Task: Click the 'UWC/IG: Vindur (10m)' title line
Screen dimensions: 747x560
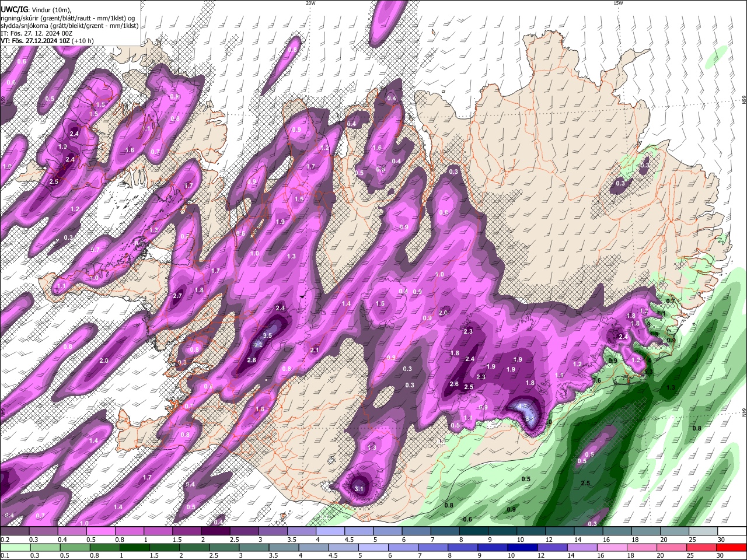Action: 36,9
